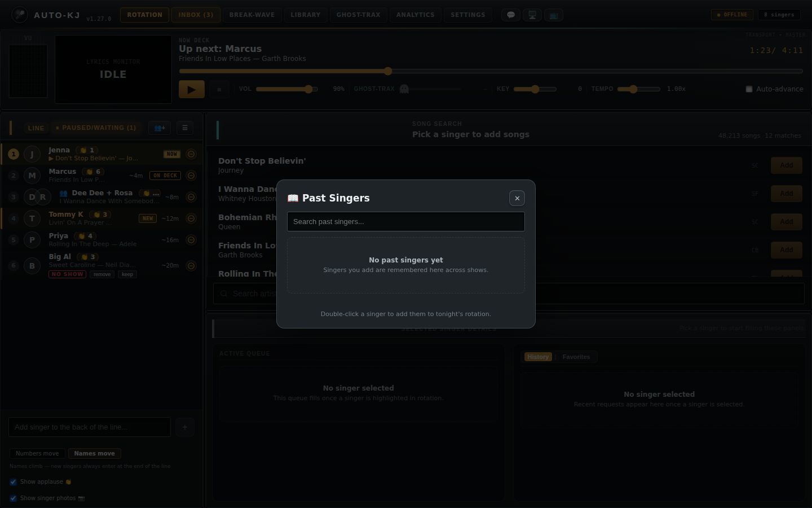
Task: Open the chat bubble icon in top bar
Action: click(x=511, y=15)
